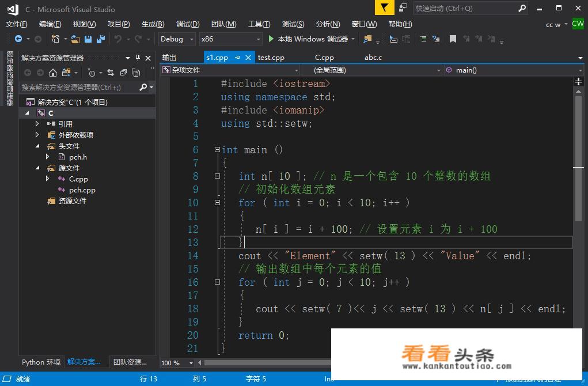Image resolution: width=588 pixels, height=386 pixels.
Task: Select pch.cpp in the solution tree
Action: point(82,190)
